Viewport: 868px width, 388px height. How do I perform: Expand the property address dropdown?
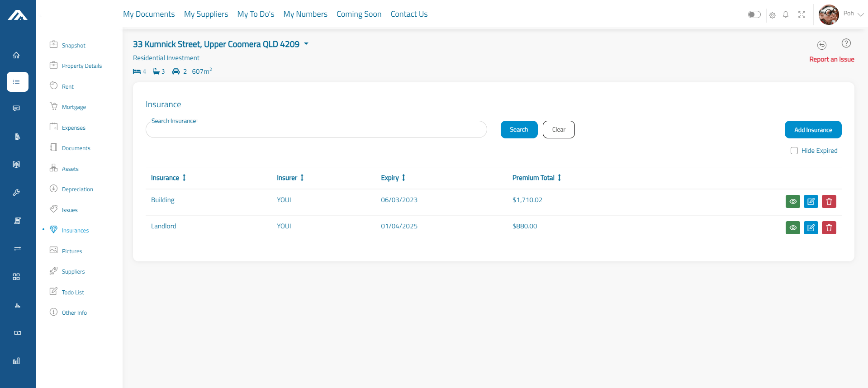pyautogui.click(x=306, y=44)
